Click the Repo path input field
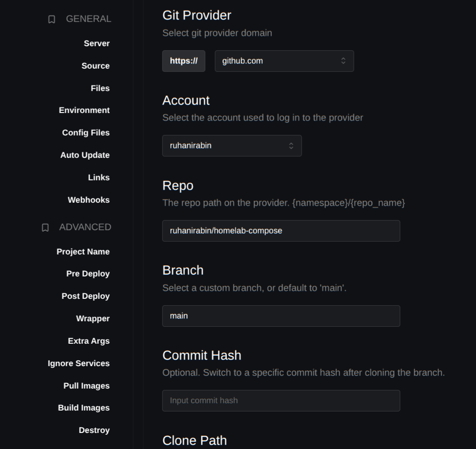 [x=281, y=231]
